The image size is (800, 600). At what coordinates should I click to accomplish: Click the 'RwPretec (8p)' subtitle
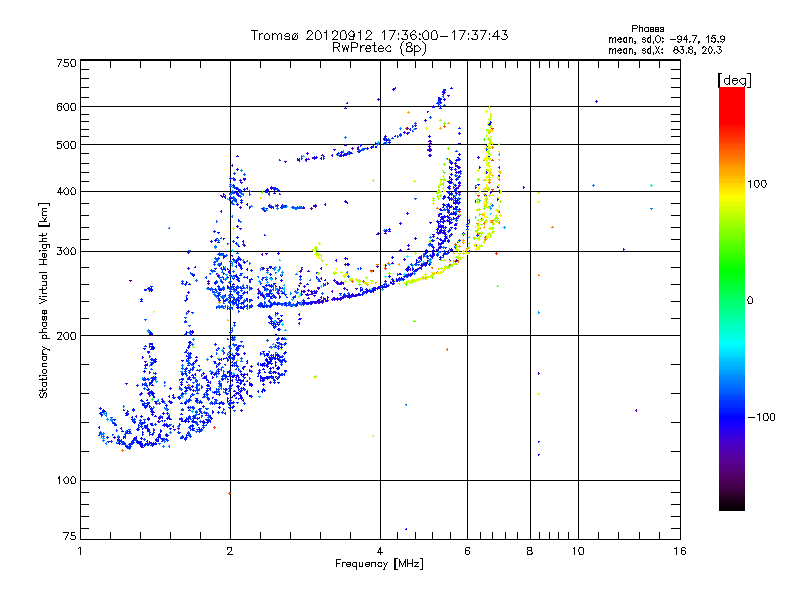coord(379,48)
